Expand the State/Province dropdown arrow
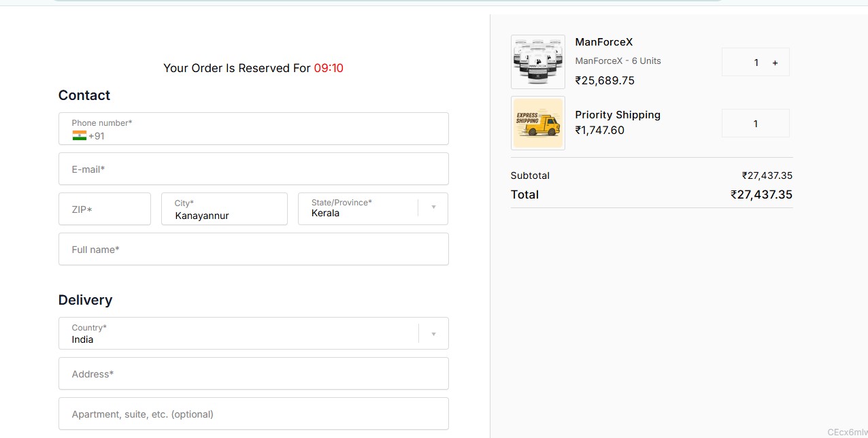 [x=433, y=207]
